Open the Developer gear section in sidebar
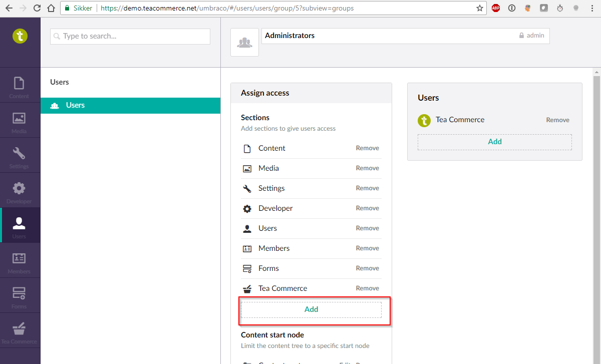The image size is (601, 364). (x=20, y=190)
